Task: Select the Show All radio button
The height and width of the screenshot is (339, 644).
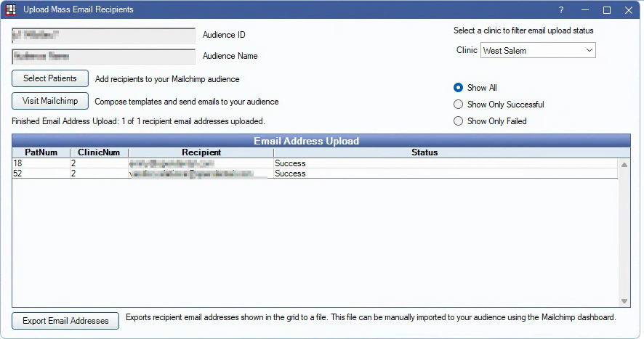Action: coord(458,88)
